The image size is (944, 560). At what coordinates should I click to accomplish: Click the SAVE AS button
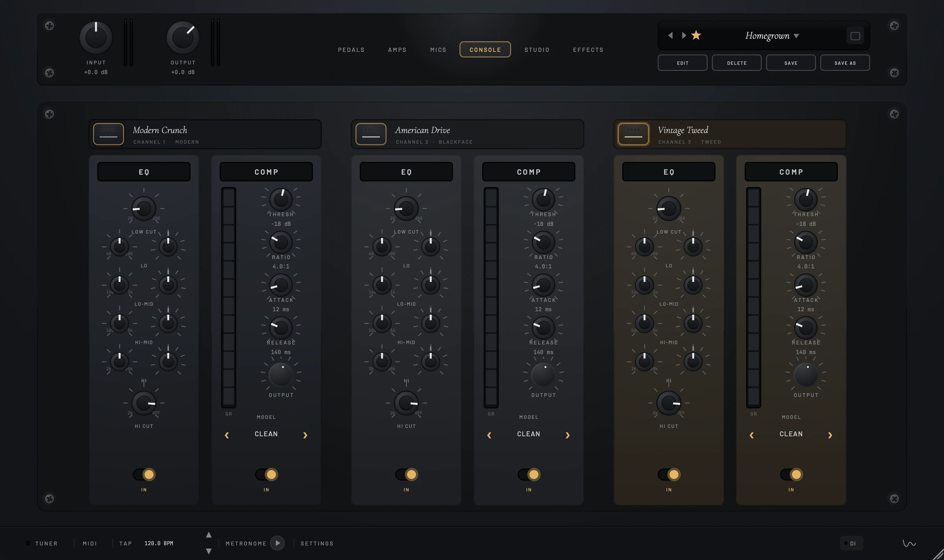pyautogui.click(x=845, y=63)
